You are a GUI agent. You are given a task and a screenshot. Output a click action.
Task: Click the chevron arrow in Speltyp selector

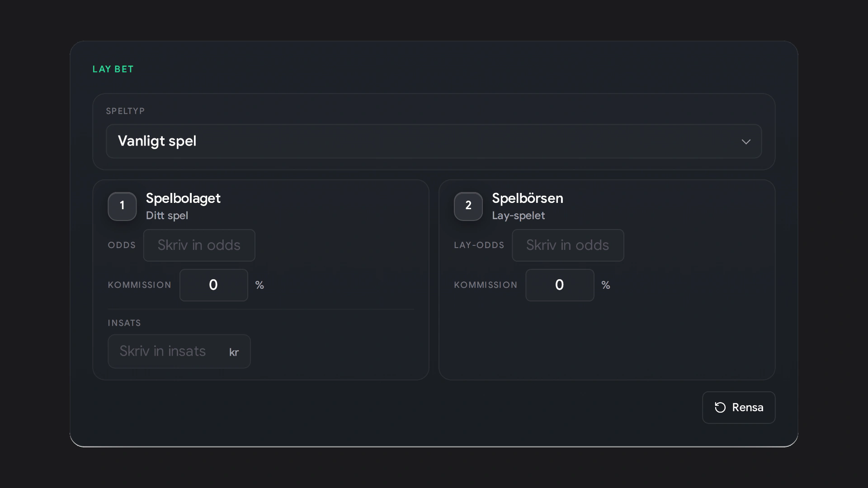pyautogui.click(x=746, y=142)
